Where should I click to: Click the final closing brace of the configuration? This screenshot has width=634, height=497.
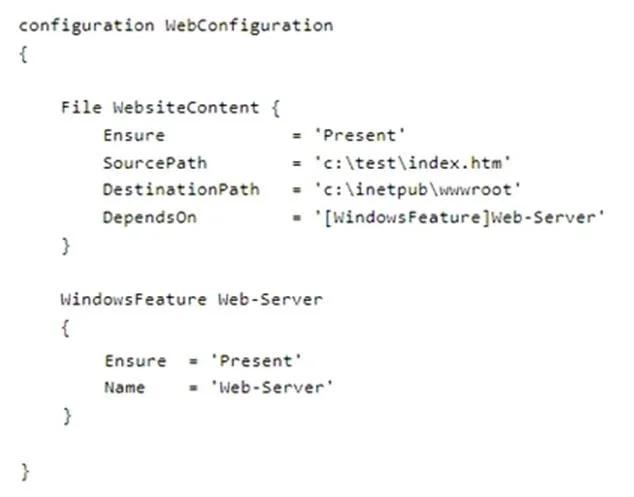(25, 472)
